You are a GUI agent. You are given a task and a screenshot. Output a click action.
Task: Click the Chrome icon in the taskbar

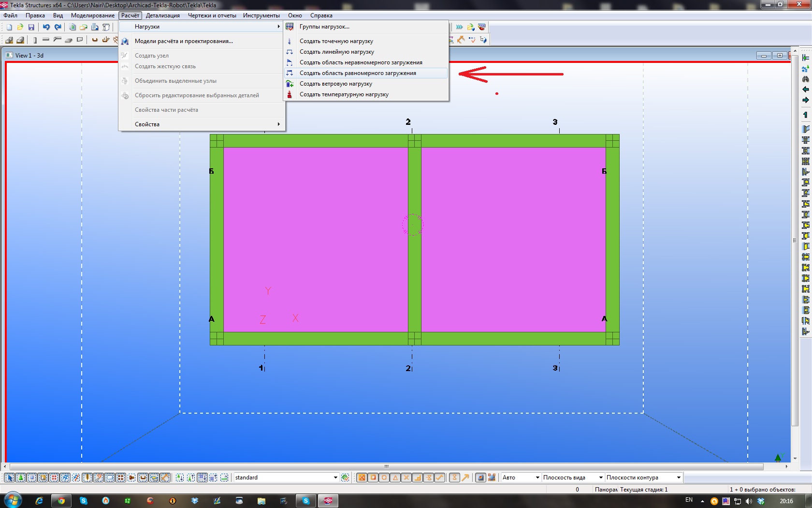tap(61, 501)
